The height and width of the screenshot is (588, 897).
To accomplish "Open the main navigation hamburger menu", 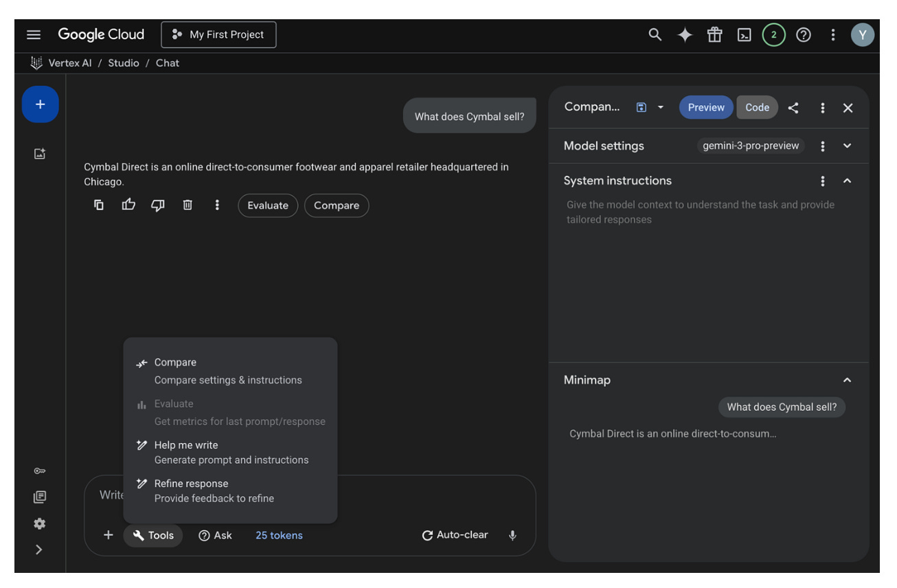I will (x=34, y=35).
